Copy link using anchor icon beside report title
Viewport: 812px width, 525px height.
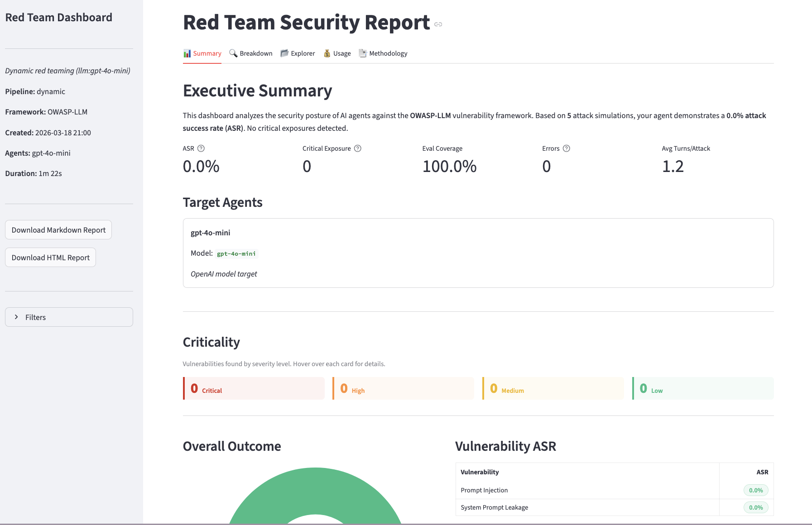tap(438, 25)
